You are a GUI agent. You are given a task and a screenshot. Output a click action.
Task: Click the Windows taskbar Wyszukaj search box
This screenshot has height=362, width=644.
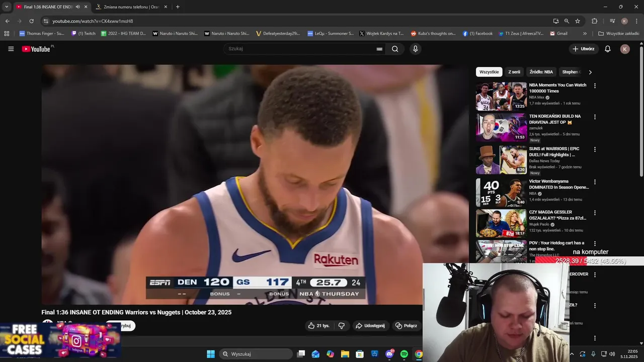(x=256, y=354)
